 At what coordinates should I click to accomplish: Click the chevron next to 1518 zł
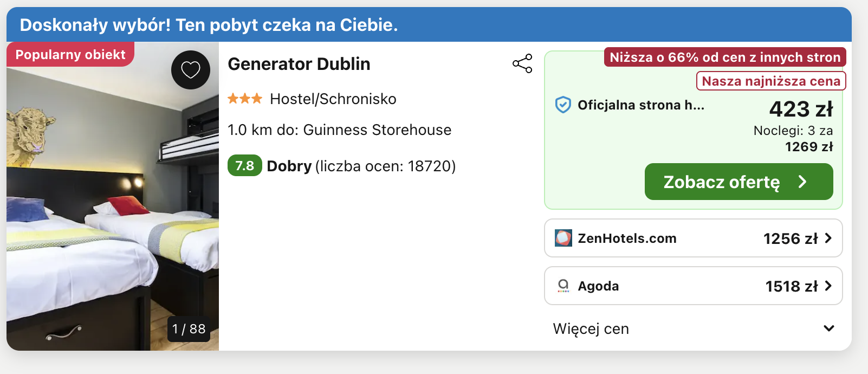pyautogui.click(x=828, y=286)
